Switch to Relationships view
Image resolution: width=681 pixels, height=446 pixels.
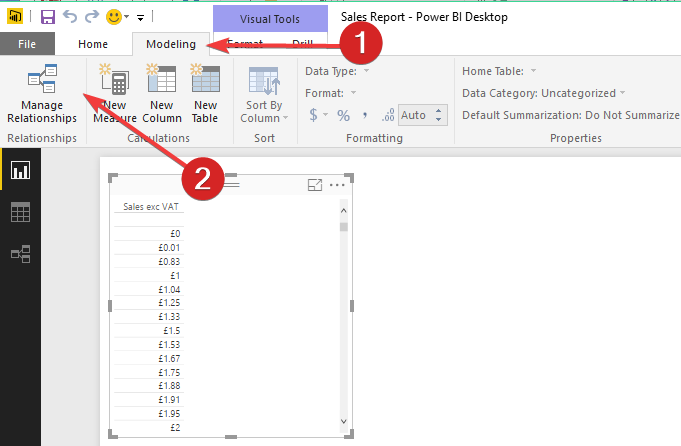20,254
